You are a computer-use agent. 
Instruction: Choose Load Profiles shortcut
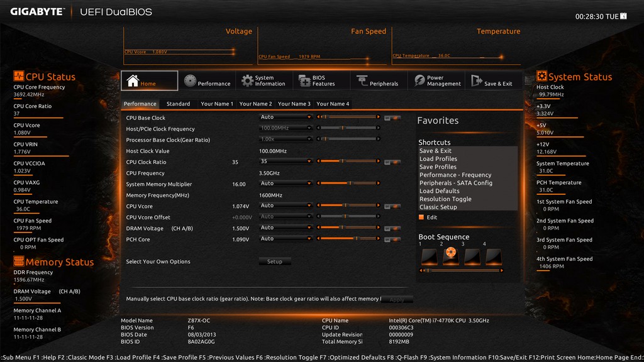click(x=438, y=159)
